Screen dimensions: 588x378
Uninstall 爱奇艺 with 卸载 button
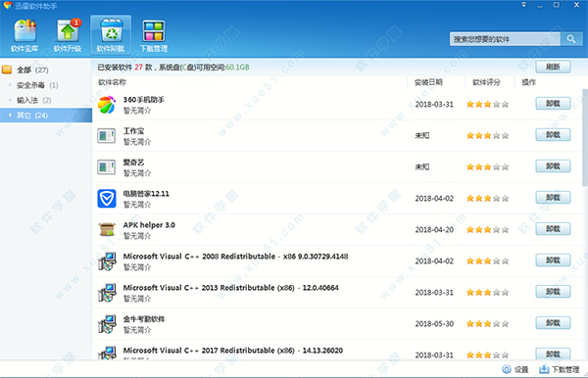553,165
